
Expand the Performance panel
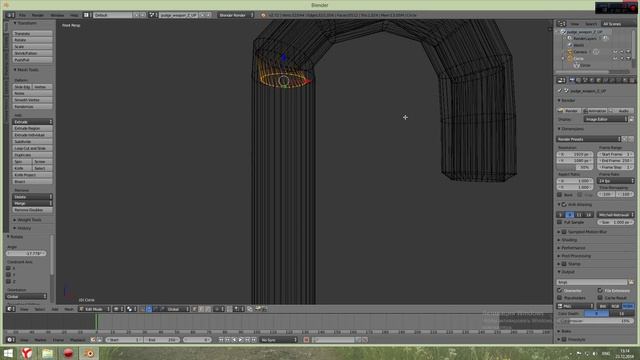[x=572, y=248]
